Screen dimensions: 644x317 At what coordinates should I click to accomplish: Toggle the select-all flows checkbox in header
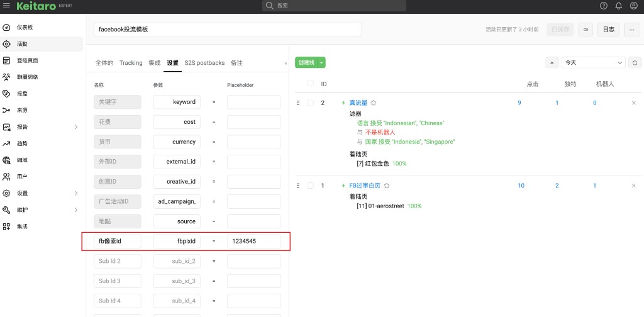(x=311, y=84)
